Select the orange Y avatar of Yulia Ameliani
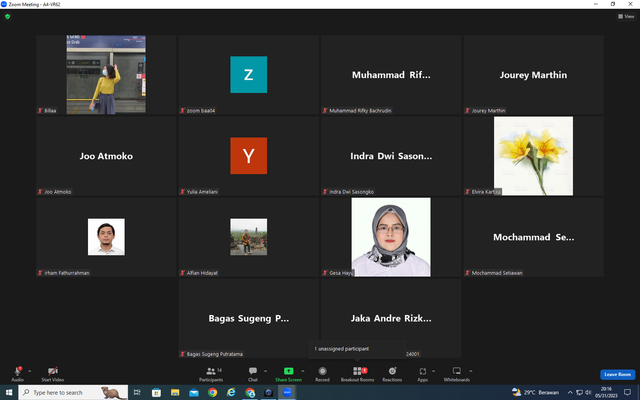The height and width of the screenshot is (400, 640). 249,156
